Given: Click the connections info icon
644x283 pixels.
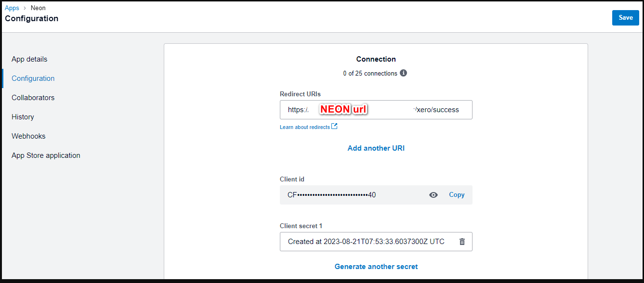Looking at the screenshot, I should pyautogui.click(x=404, y=73).
